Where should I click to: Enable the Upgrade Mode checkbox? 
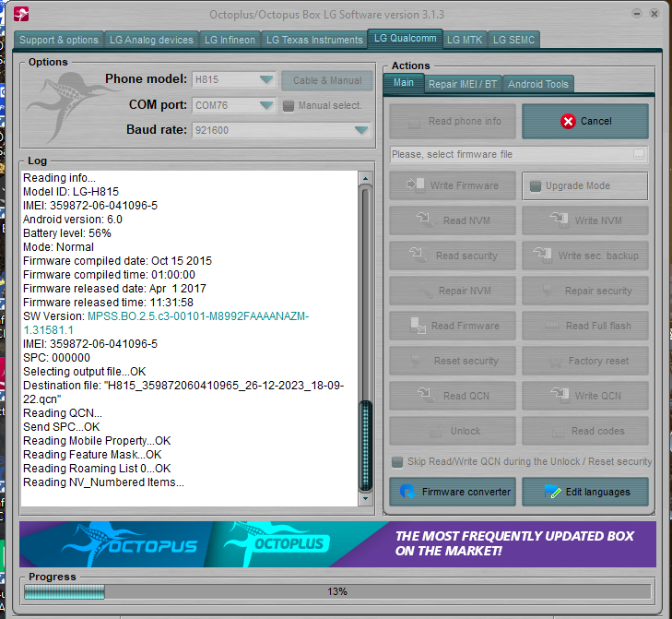536,186
